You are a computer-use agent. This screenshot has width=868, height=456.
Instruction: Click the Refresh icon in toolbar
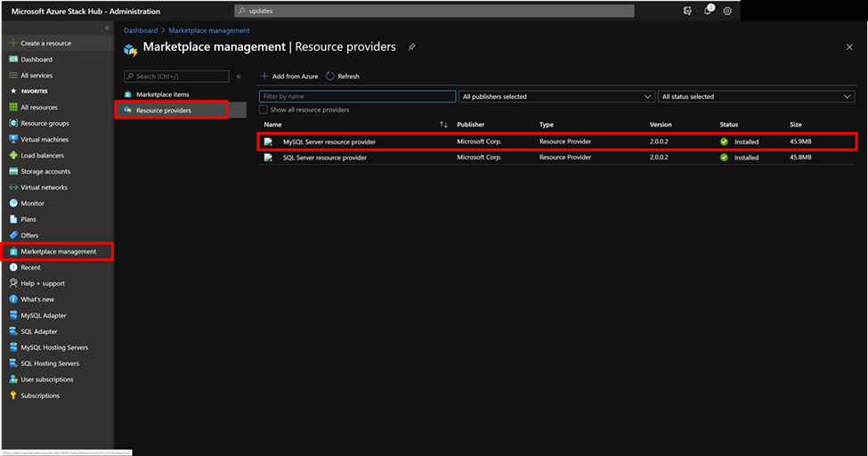click(x=330, y=77)
